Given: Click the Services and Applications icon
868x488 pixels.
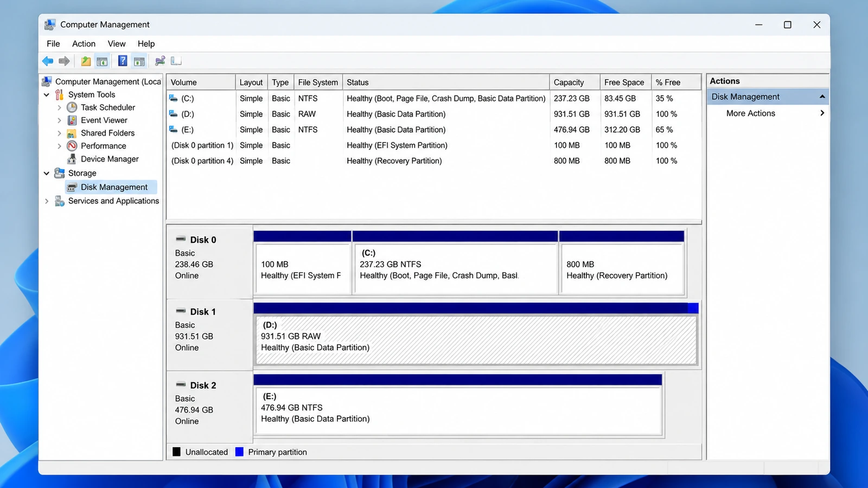Looking at the screenshot, I should (60, 201).
